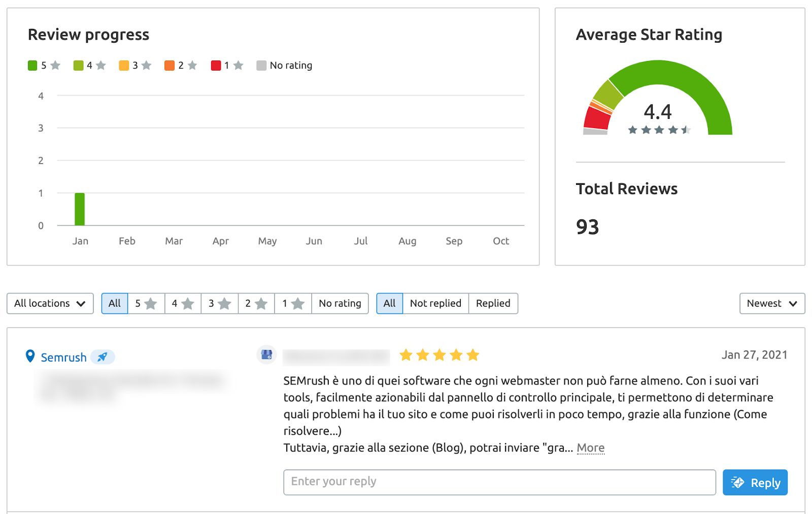
Task: Click the rocket badge next to Semrush
Action: pos(103,357)
